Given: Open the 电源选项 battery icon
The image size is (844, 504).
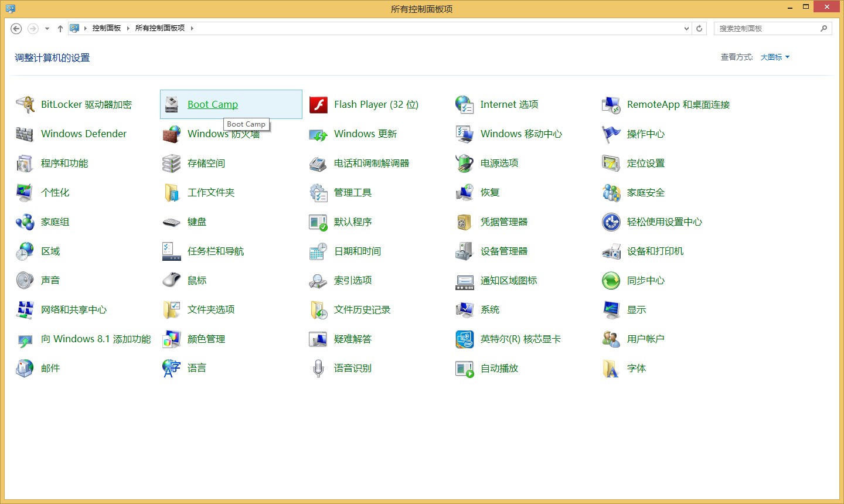Looking at the screenshot, I should click(x=465, y=163).
